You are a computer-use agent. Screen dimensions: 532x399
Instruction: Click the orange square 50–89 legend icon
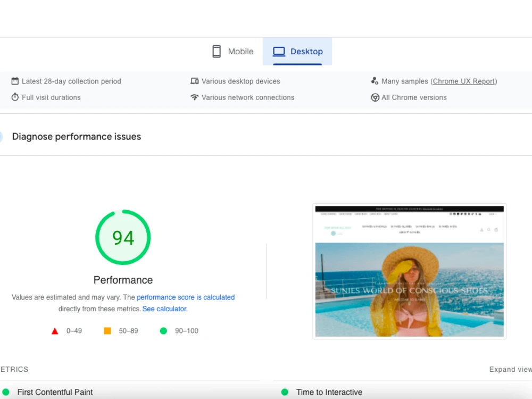point(107,331)
